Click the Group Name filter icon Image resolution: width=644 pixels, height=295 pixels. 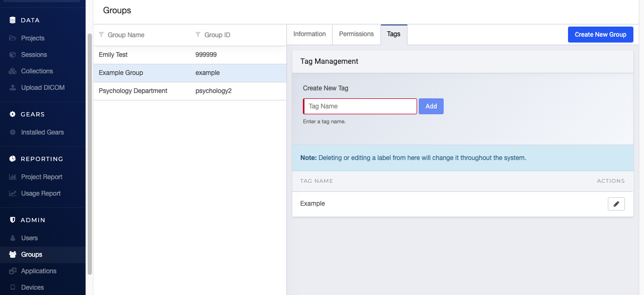[x=101, y=35]
